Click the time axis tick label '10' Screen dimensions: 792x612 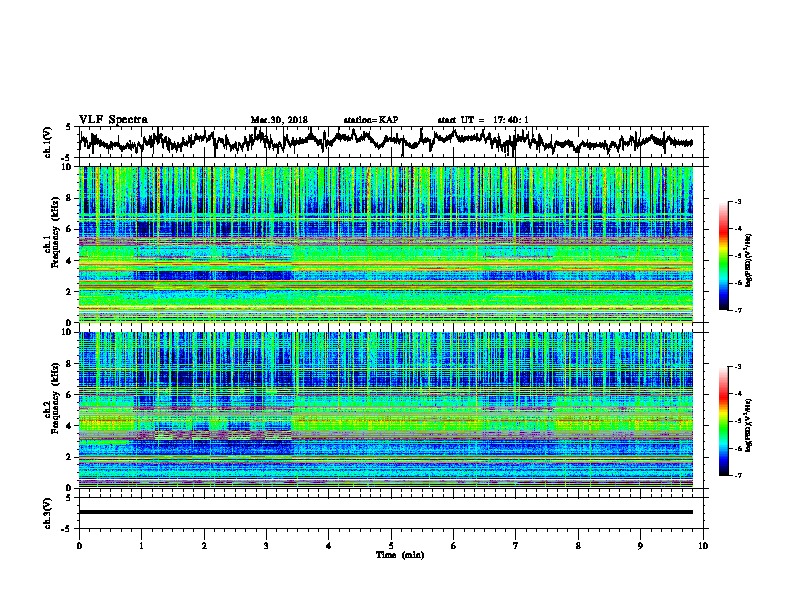pyautogui.click(x=703, y=546)
